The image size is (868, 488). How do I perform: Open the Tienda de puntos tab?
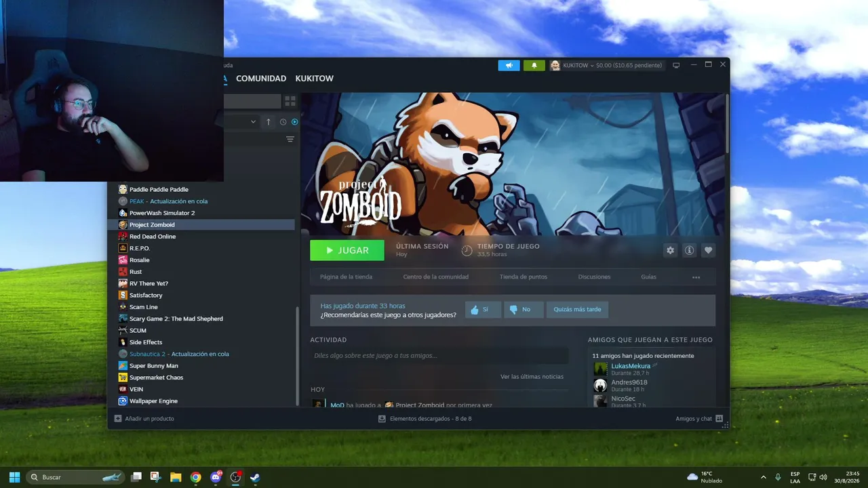(524, 277)
